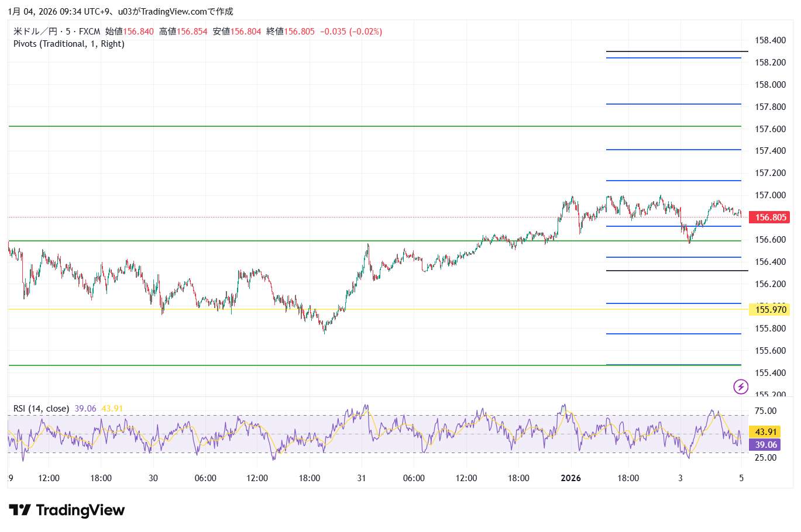Select the RSI (14, close) indicator legend

pos(41,409)
